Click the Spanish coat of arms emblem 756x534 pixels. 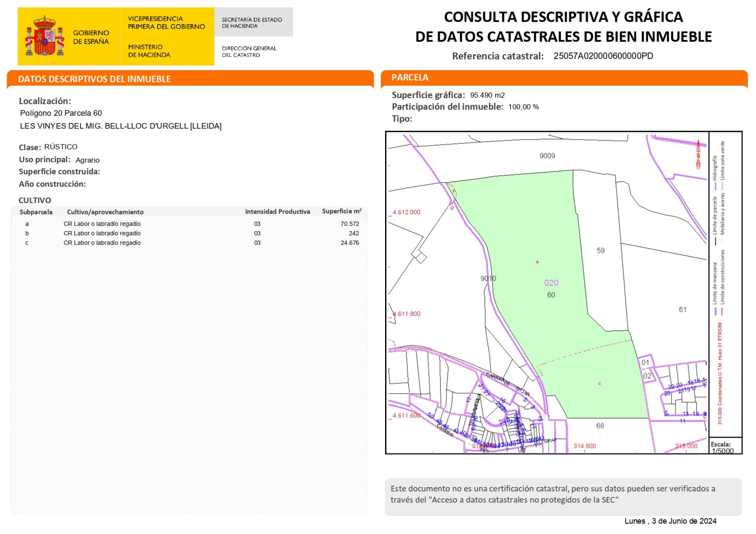44,36
